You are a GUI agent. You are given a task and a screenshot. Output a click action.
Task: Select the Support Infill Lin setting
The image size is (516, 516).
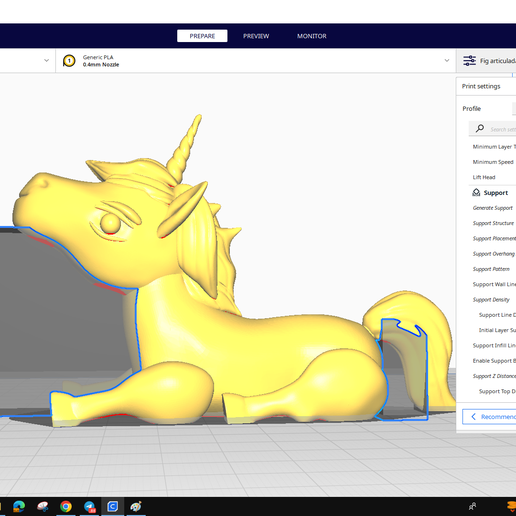pos(494,346)
